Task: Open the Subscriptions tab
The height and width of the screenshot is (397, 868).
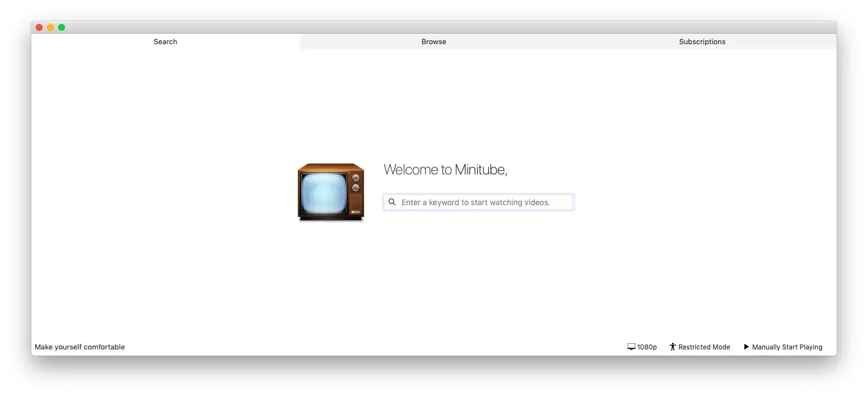Action: tap(702, 41)
